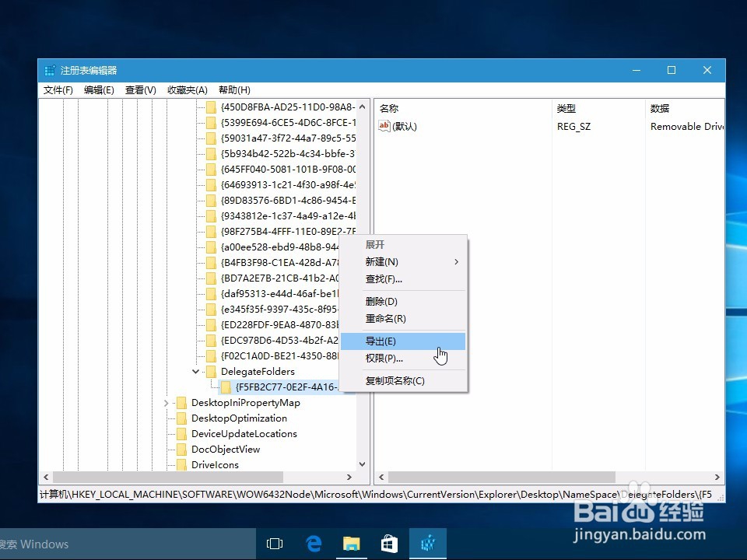Screen dimensions: 747x560
Task: Click folder icon of {645FF040-5081-101B key
Action: [211, 170]
